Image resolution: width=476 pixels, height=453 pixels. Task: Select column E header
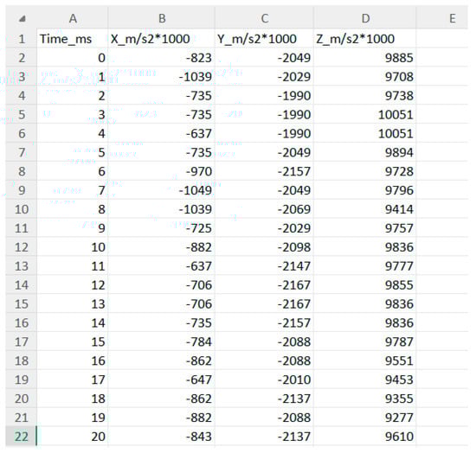(442, 19)
